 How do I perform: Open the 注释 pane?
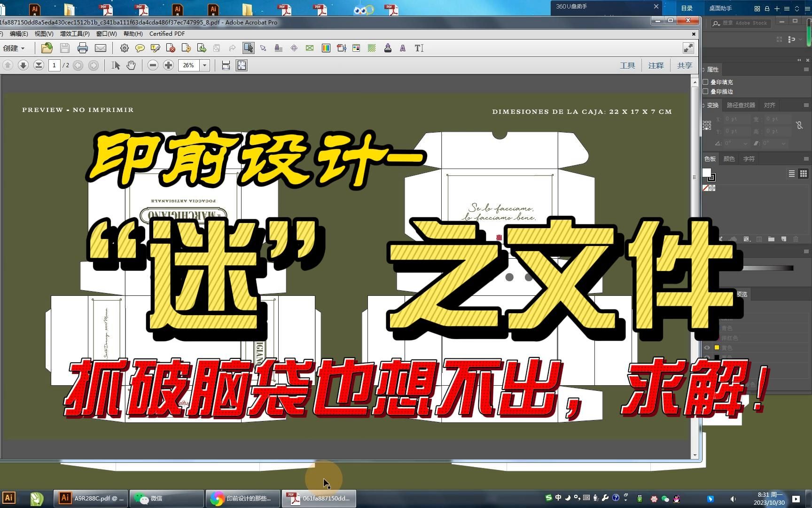[656, 65]
